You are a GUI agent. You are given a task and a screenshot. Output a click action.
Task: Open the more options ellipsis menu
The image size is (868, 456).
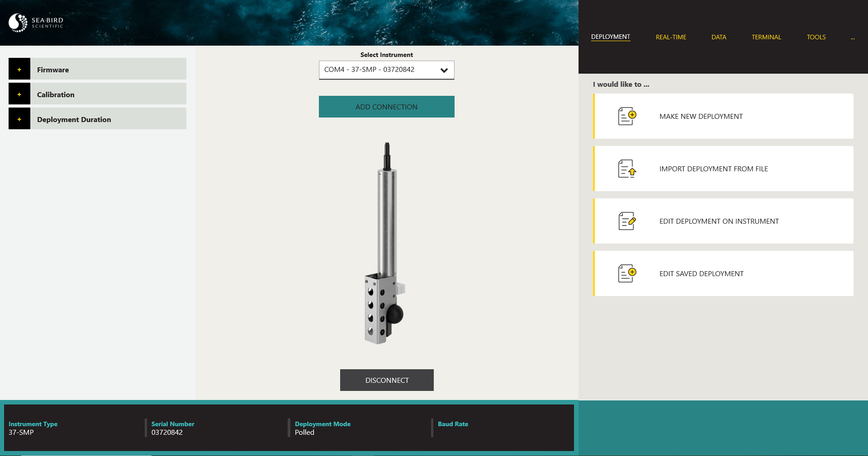(853, 38)
